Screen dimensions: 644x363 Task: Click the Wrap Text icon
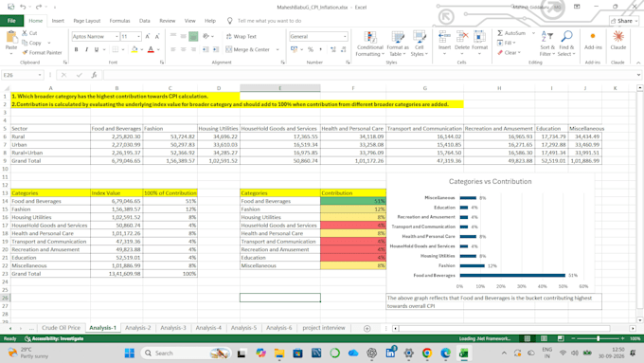click(x=229, y=37)
